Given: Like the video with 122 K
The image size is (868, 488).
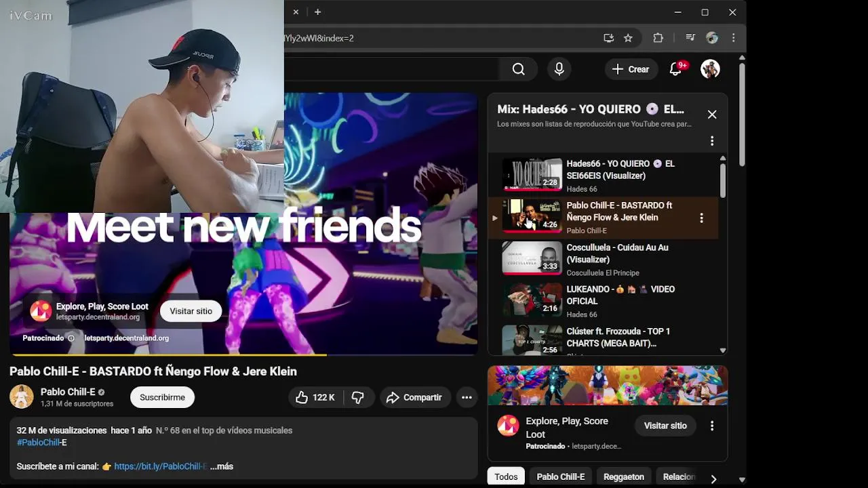Looking at the screenshot, I should point(315,397).
